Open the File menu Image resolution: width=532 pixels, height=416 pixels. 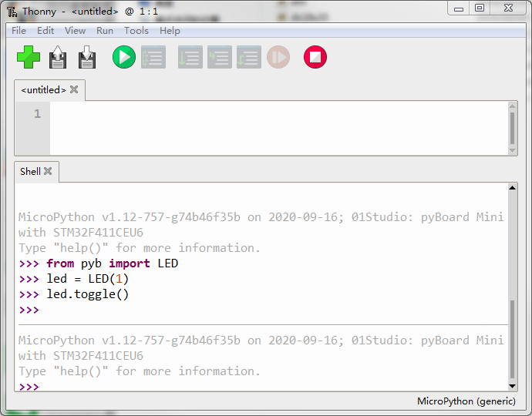point(19,31)
